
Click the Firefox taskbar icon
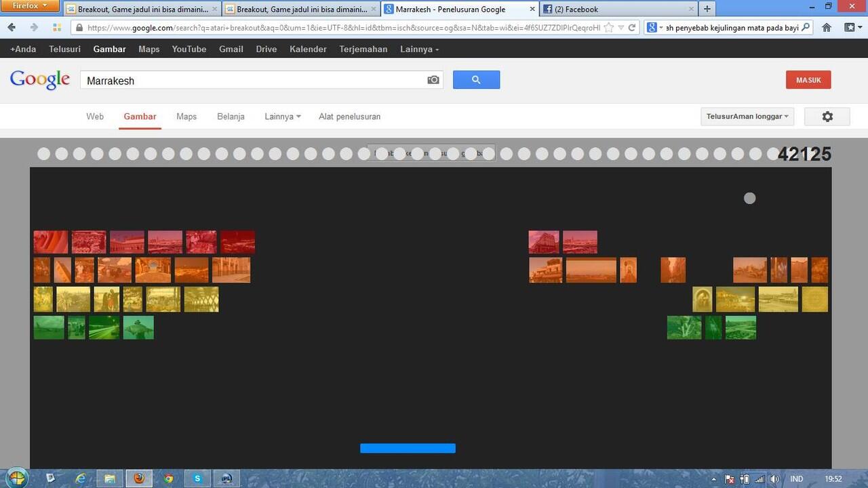click(139, 479)
